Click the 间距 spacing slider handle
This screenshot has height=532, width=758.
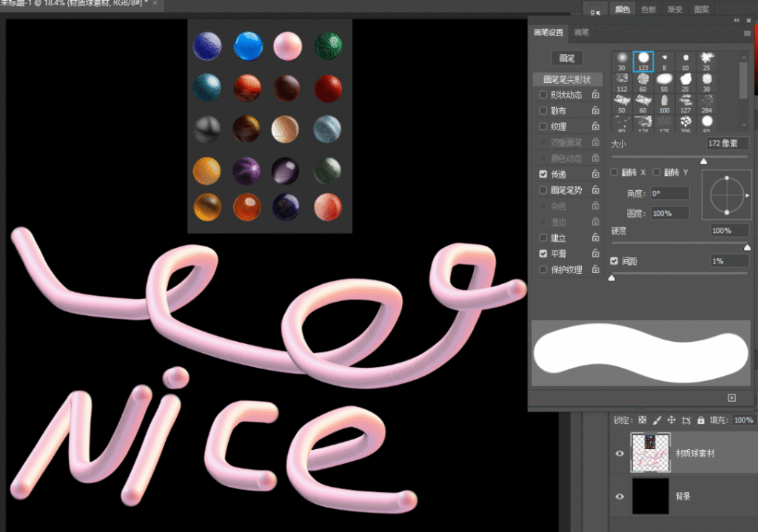tap(611, 277)
